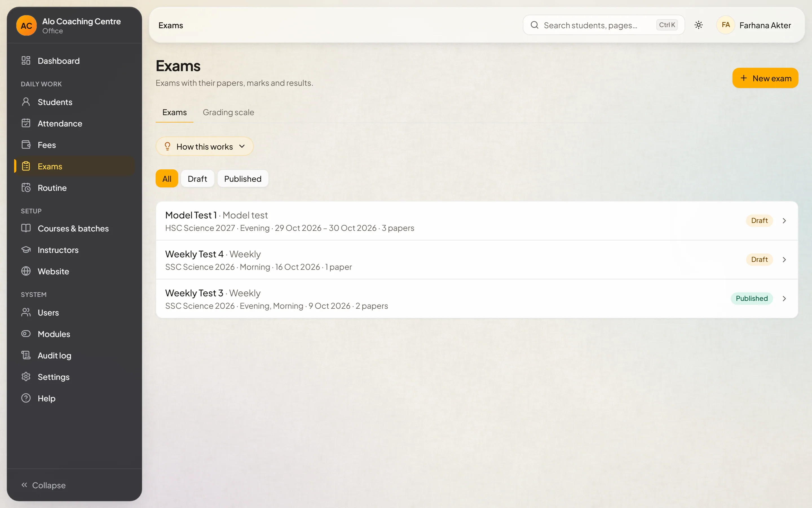The image size is (812, 508).
Task: Click the Modules toggle icon
Action: [x=26, y=334]
